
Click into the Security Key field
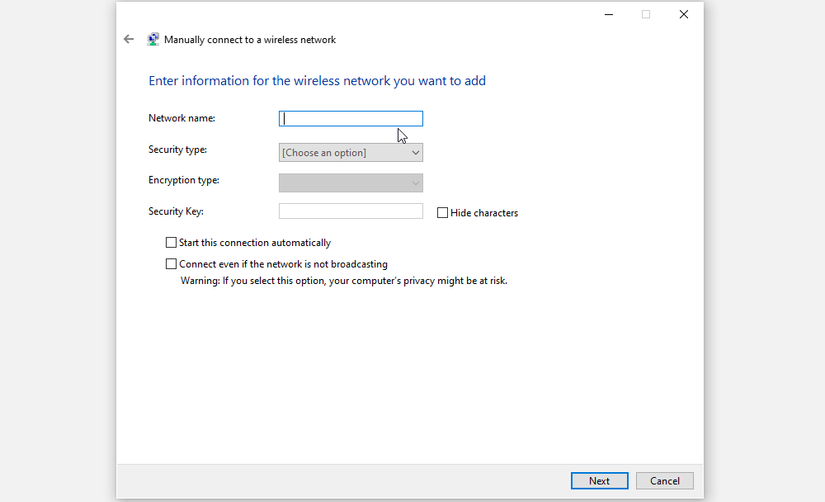tap(351, 211)
